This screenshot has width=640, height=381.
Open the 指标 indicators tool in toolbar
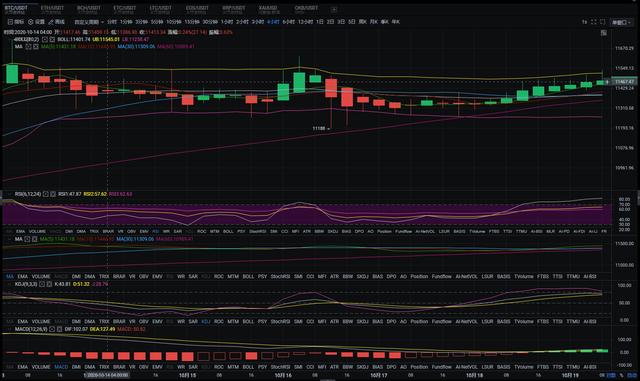[x=16, y=22]
